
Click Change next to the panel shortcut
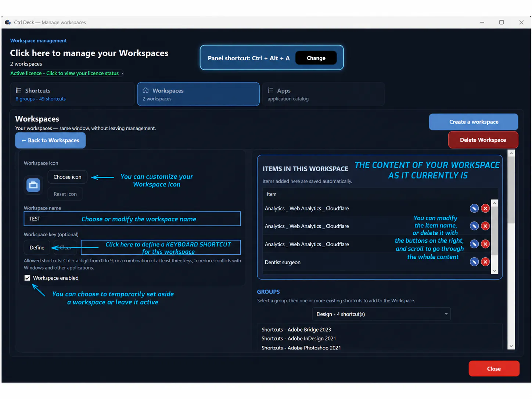click(316, 58)
